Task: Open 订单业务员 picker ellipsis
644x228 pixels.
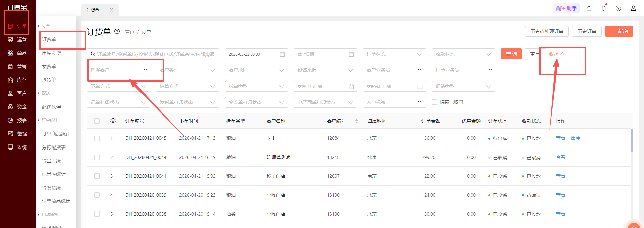Action: 490,69
